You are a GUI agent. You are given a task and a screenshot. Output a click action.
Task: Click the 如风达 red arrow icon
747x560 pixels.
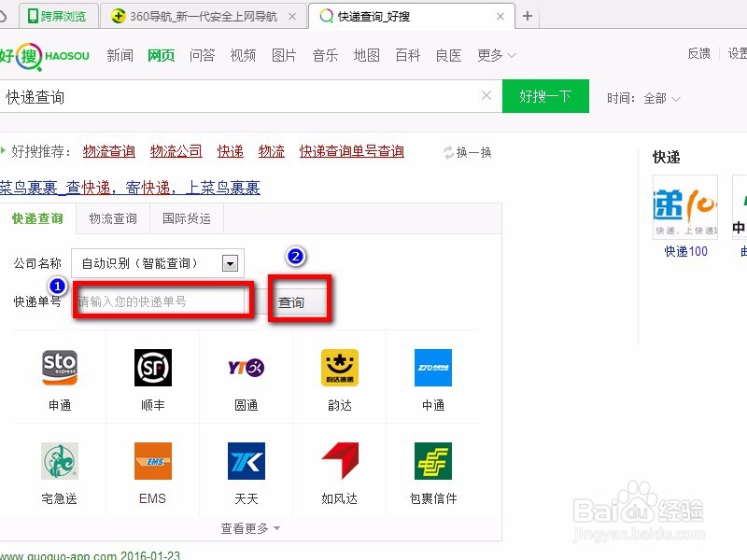pos(340,461)
